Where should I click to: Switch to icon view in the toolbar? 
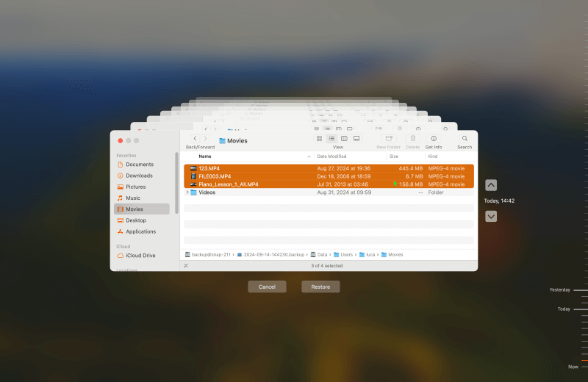coord(319,138)
